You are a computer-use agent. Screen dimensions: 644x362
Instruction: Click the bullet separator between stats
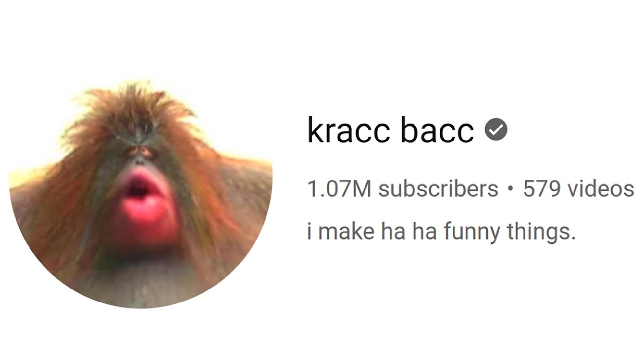511,190
